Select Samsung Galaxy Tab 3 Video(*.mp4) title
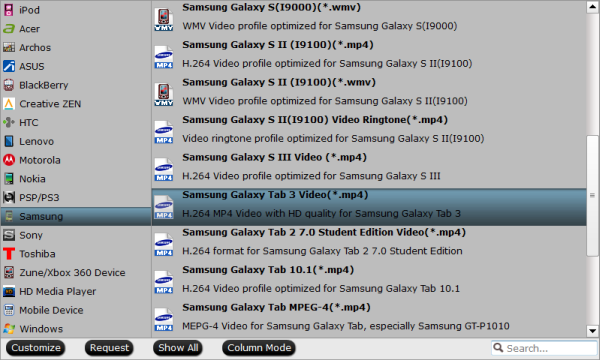This screenshot has height=360, width=600. [275, 195]
